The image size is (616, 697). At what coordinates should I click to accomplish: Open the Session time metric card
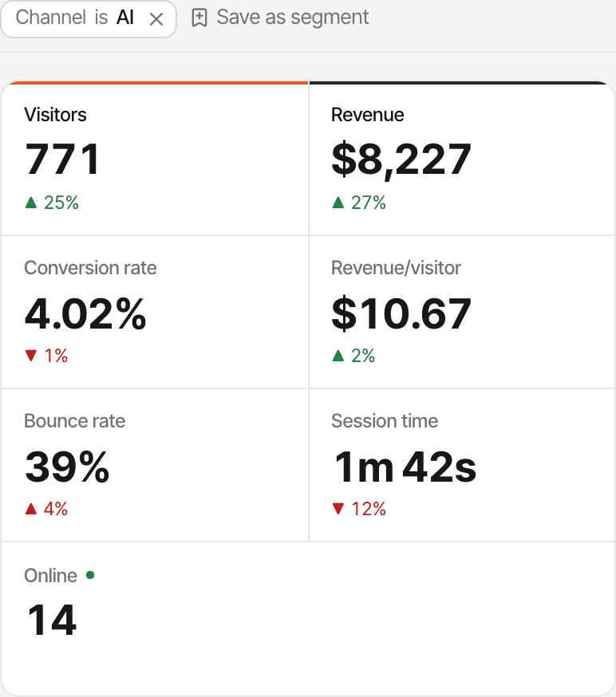tap(462, 465)
